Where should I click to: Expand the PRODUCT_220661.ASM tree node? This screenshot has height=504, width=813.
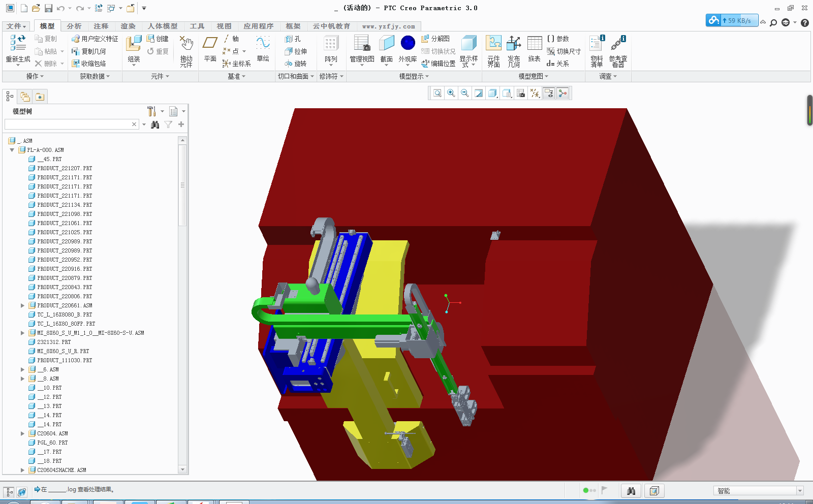pyautogui.click(x=22, y=305)
